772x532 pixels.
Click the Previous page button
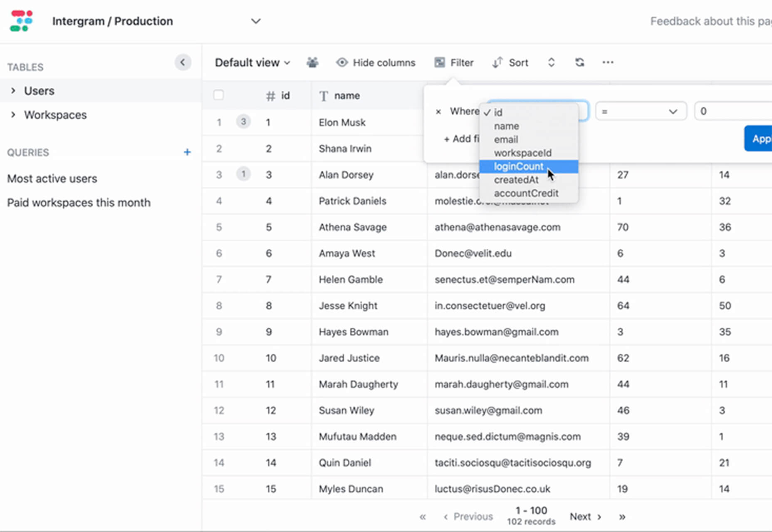click(x=468, y=517)
